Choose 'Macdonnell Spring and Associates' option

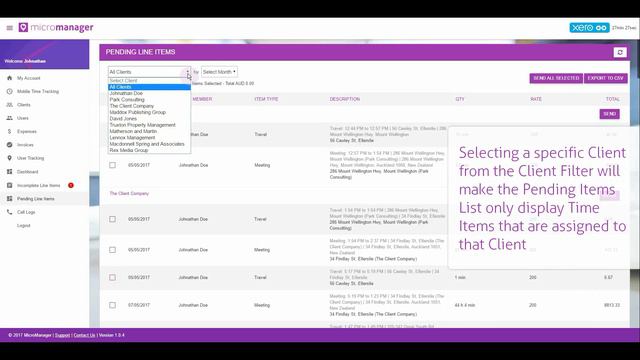point(149,144)
